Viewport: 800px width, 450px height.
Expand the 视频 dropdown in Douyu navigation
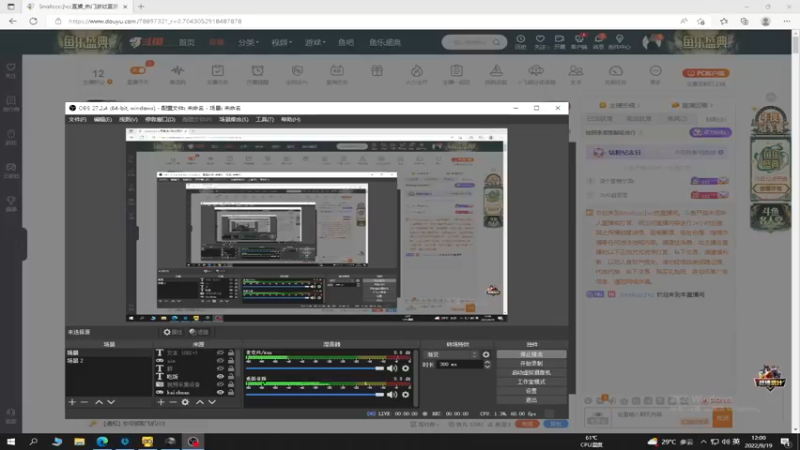[282, 42]
